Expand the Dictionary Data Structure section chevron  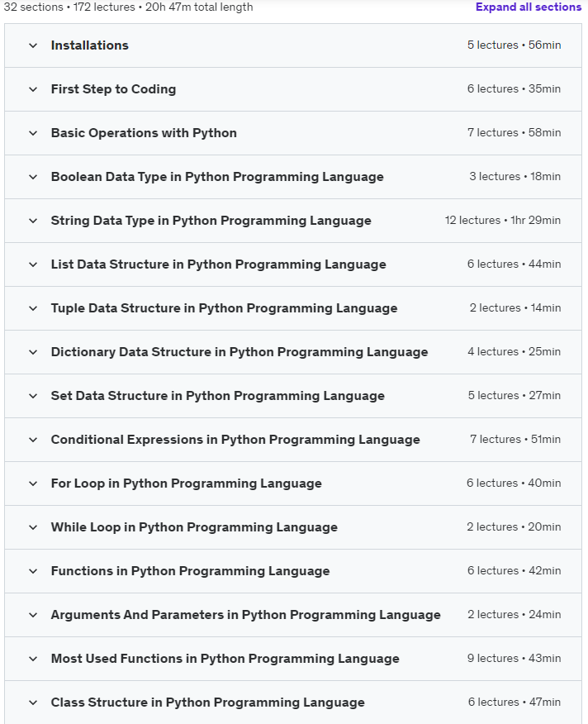[33, 352]
